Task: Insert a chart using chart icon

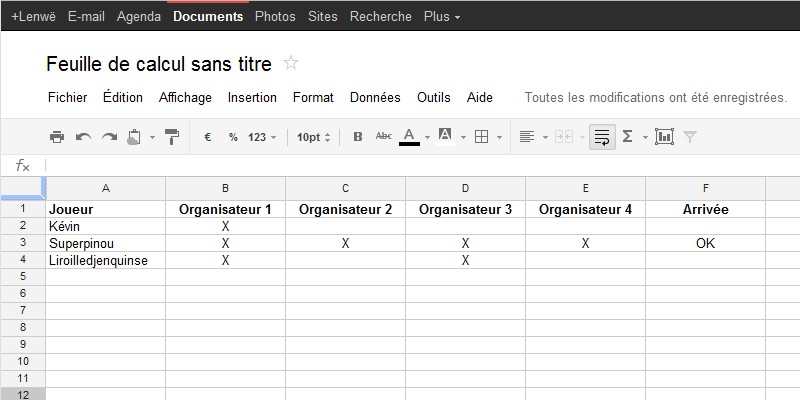Action: (x=664, y=137)
